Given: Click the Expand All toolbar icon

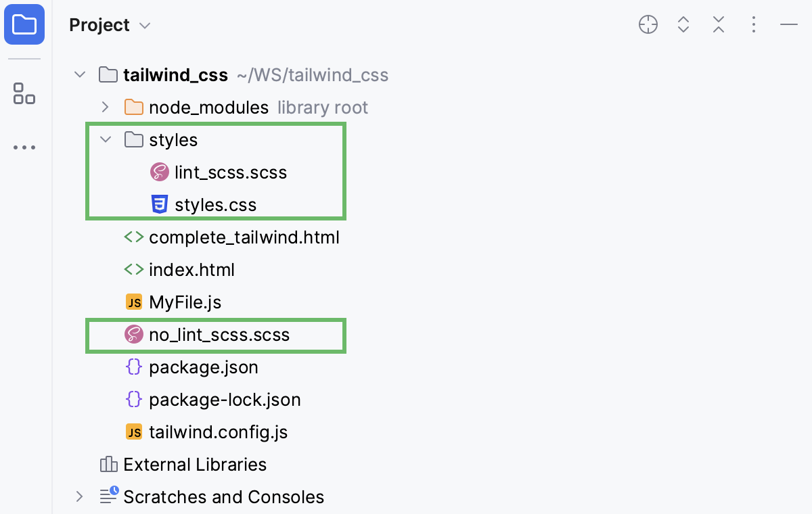Looking at the screenshot, I should click(x=683, y=24).
